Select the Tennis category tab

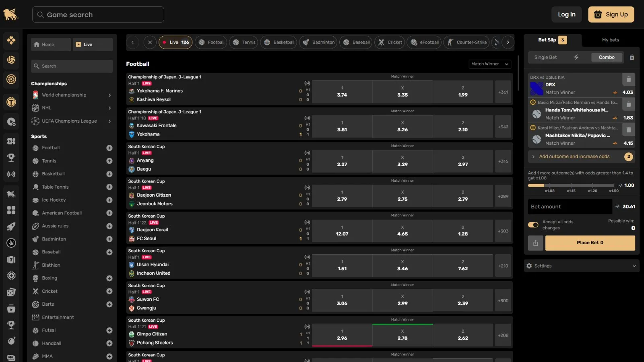click(244, 42)
